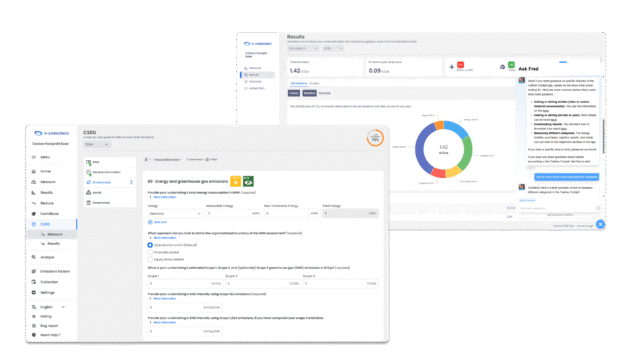Select Results item in back window sidebar
This screenshot has height=364, width=640.
(258, 75)
